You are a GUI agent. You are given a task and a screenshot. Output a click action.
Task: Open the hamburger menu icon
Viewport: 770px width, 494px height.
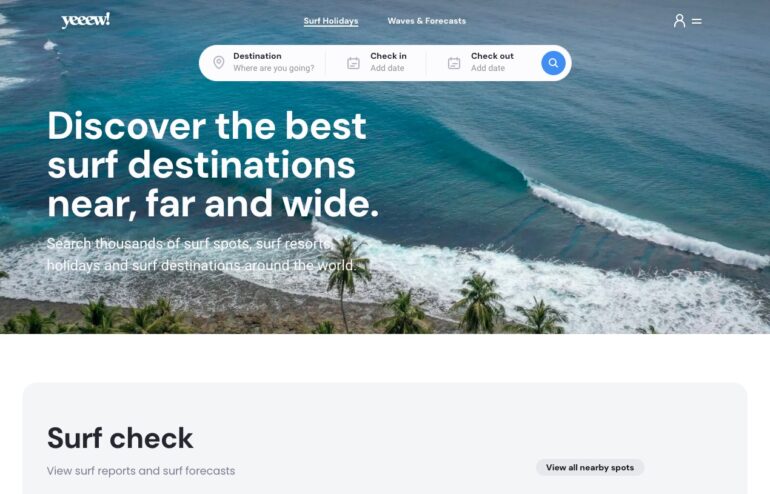(696, 21)
